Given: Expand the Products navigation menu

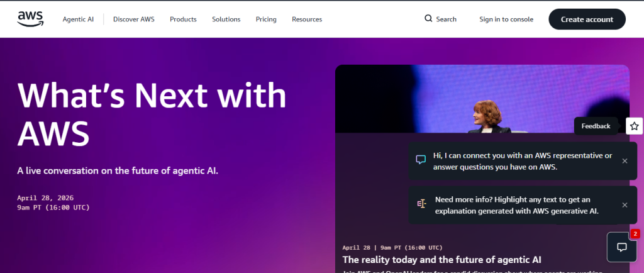Looking at the screenshot, I should 183,19.
